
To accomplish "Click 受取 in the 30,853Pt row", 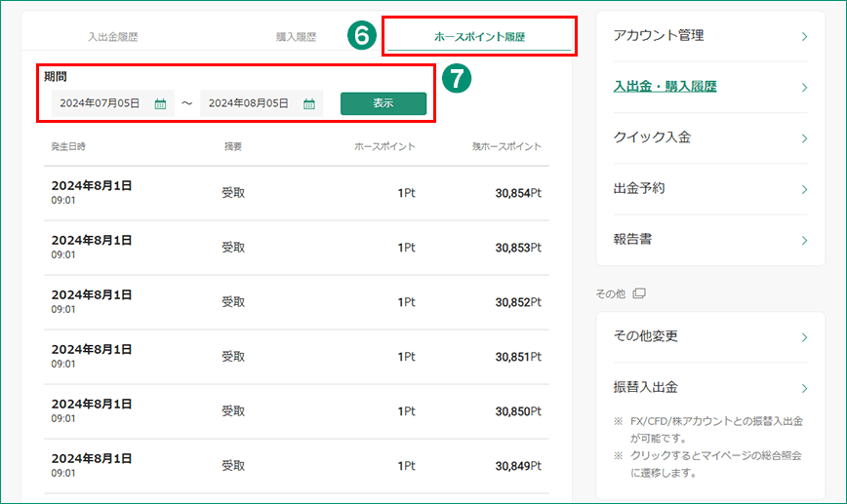I will coord(233,248).
